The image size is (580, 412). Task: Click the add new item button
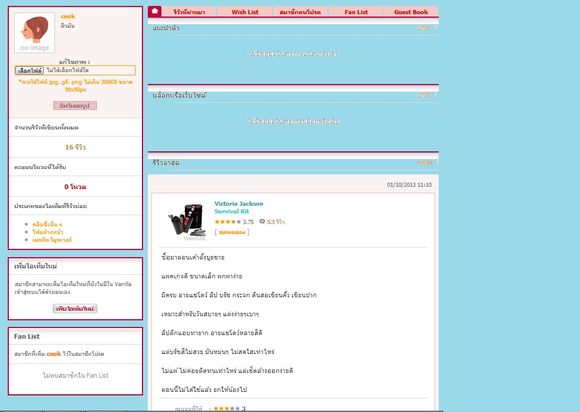click(x=75, y=308)
